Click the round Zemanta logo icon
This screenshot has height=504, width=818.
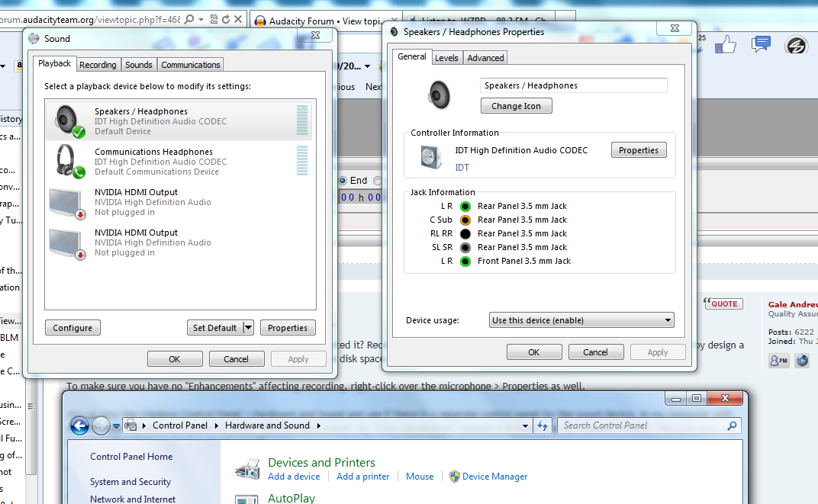pos(795,44)
